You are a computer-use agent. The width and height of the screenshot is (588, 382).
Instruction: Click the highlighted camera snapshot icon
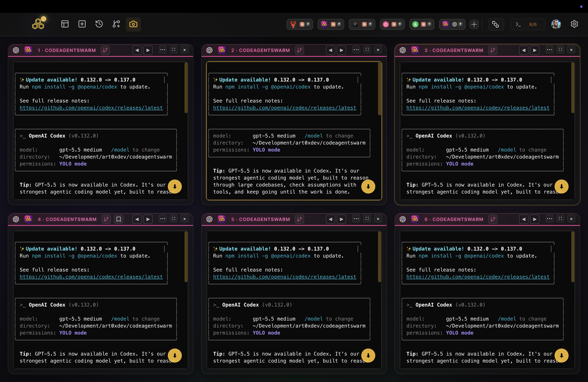coord(133,24)
